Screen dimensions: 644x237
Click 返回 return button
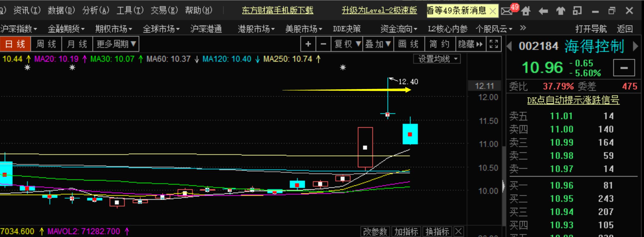[625, 29]
